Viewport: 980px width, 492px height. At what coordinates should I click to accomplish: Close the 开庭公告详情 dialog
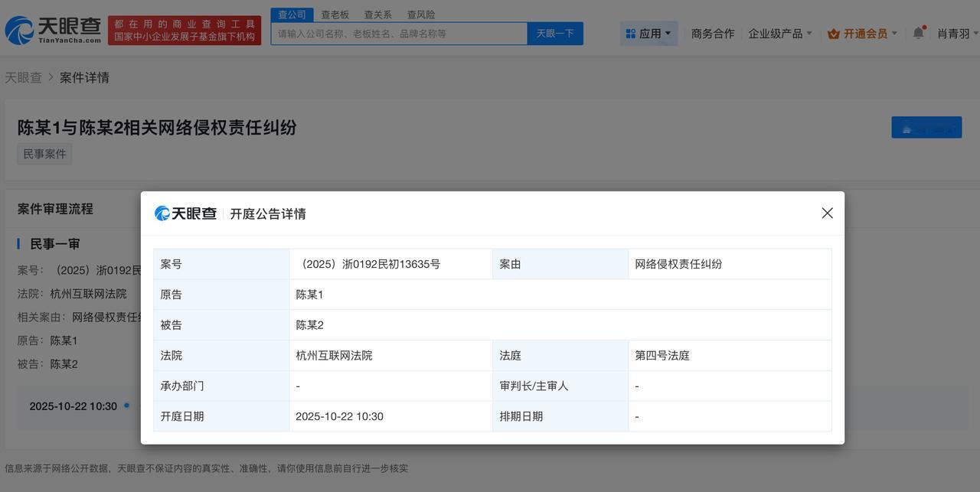[x=827, y=213]
